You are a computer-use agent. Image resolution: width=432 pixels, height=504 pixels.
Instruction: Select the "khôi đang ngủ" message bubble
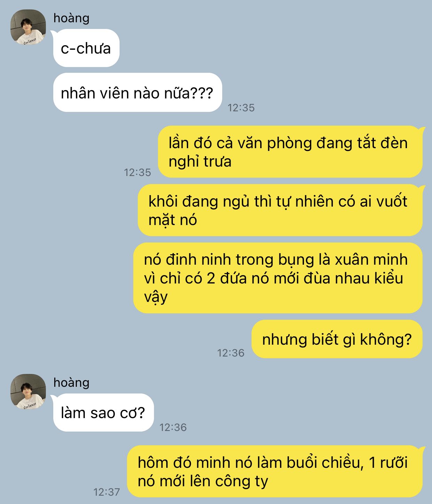280,210
